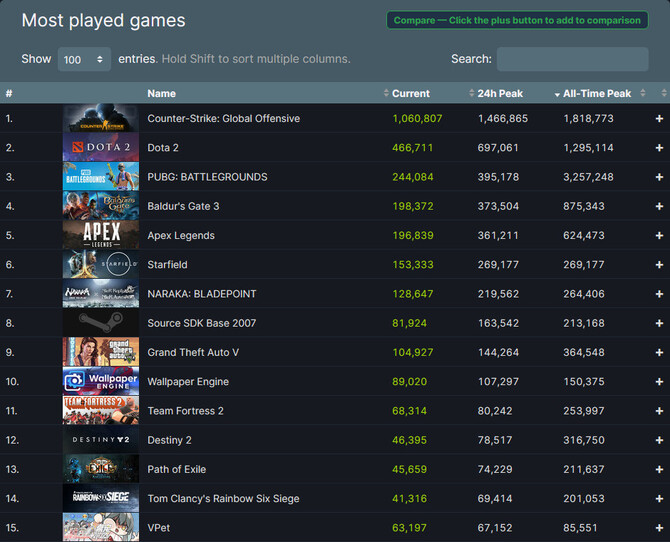
Task: Click the Rainbow Six Siege thumbnail
Action: 101,498
